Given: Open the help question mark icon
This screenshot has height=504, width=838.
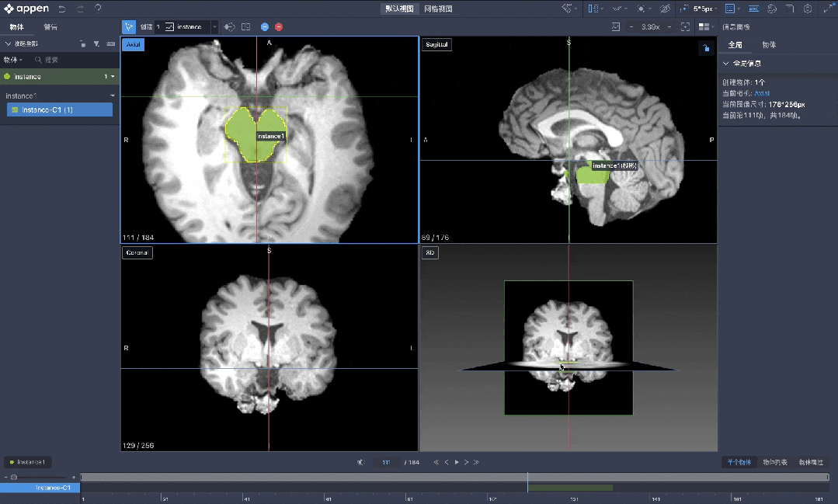Looking at the screenshot, I should pos(98,9).
